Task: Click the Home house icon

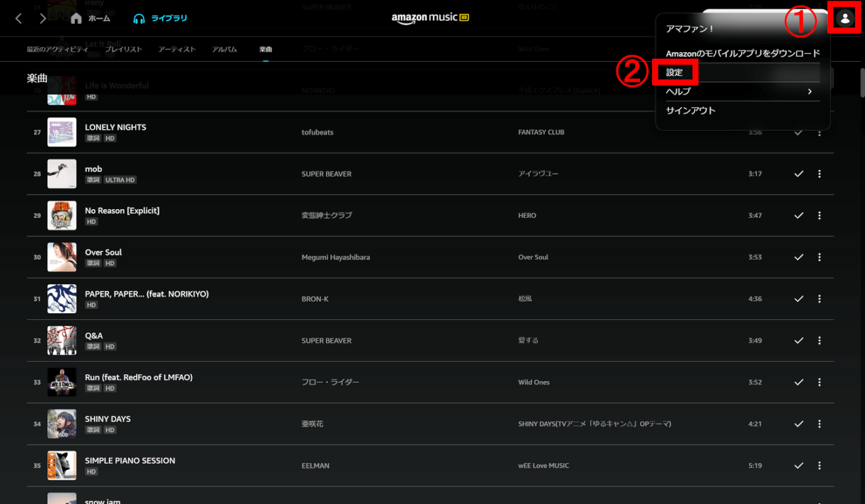Action: tap(76, 18)
